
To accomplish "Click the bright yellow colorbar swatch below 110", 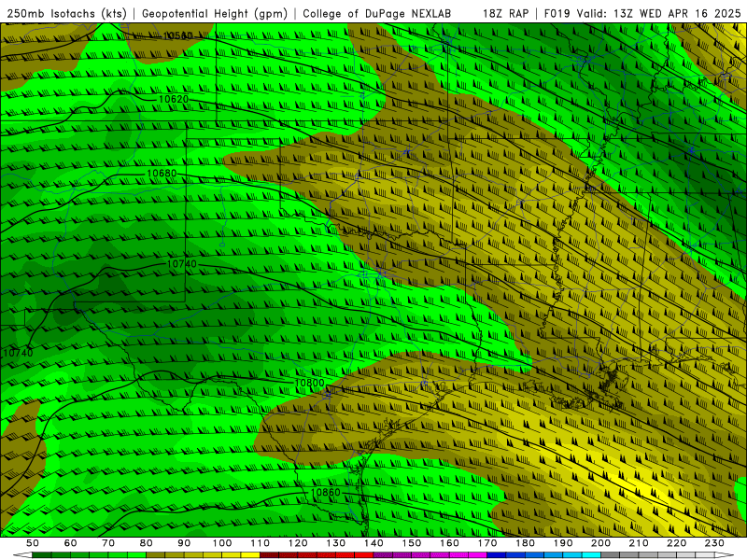I will coord(250,555).
